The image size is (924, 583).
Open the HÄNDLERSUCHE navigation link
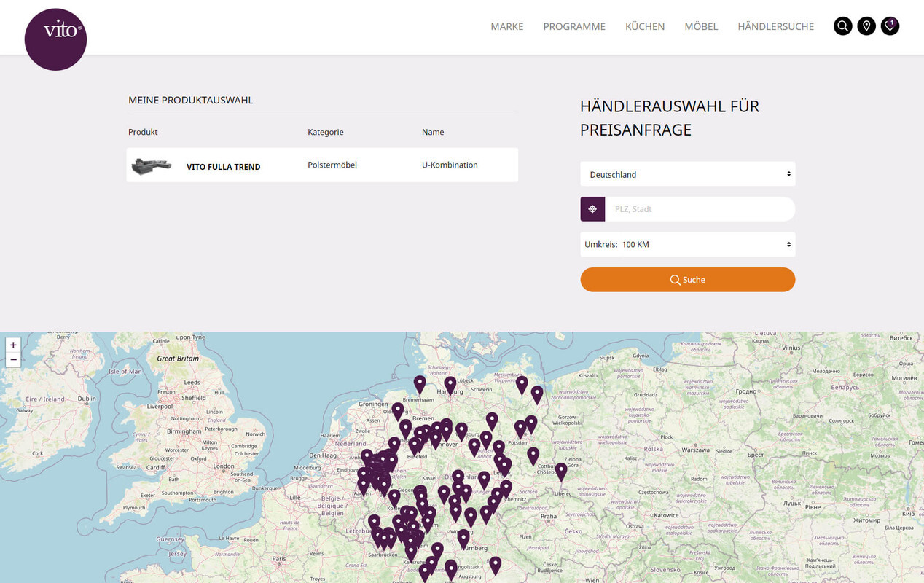pyautogui.click(x=775, y=26)
